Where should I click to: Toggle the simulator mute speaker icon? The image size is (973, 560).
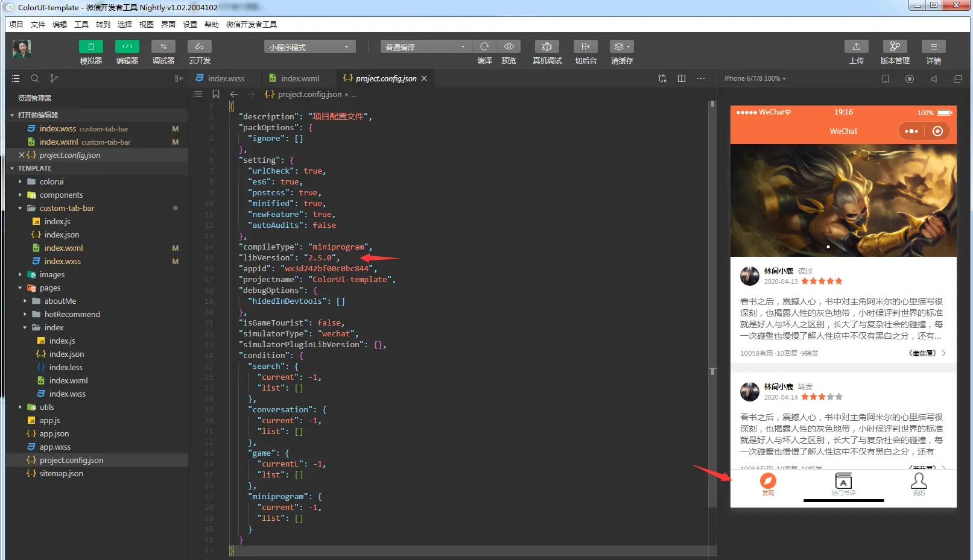(934, 79)
